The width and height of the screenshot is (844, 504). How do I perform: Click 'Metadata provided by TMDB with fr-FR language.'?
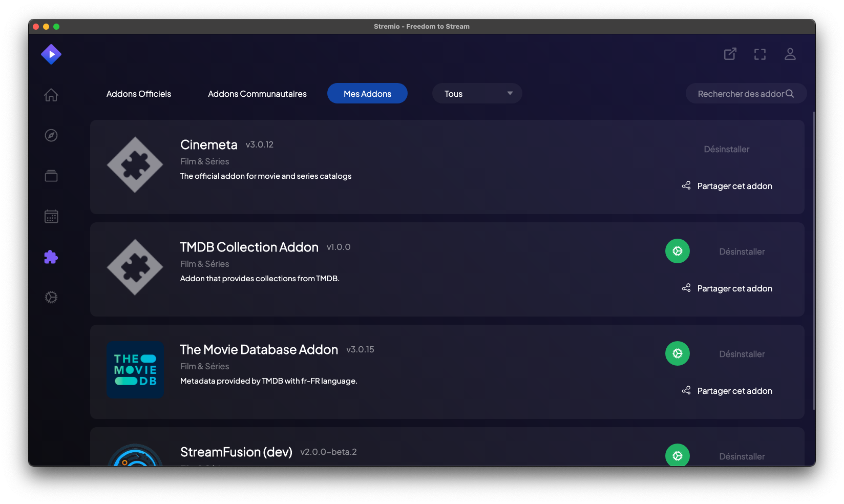[x=269, y=381]
